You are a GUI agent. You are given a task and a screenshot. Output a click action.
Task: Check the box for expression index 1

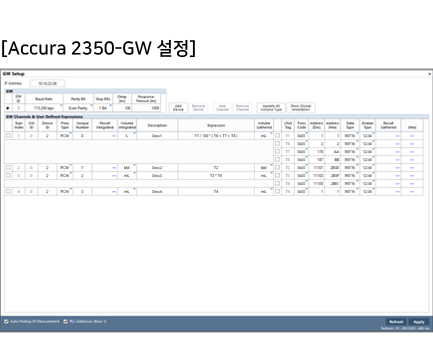point(8,136)
